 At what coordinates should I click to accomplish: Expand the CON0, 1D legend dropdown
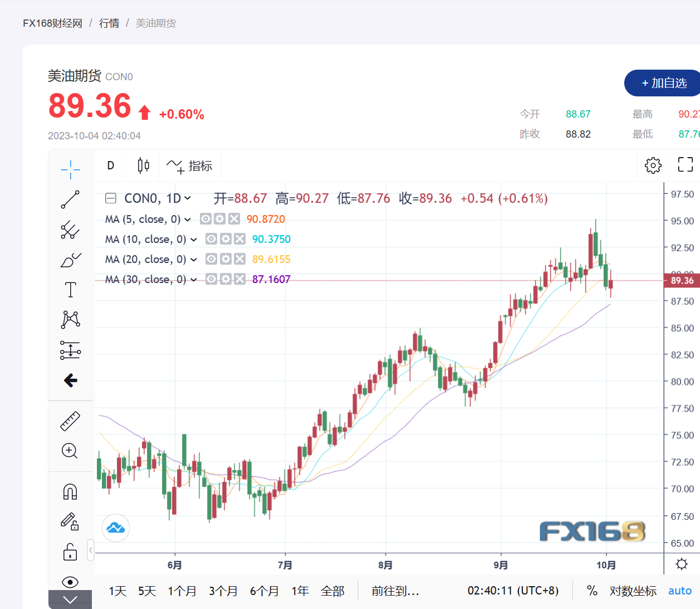tap(188, 198)
